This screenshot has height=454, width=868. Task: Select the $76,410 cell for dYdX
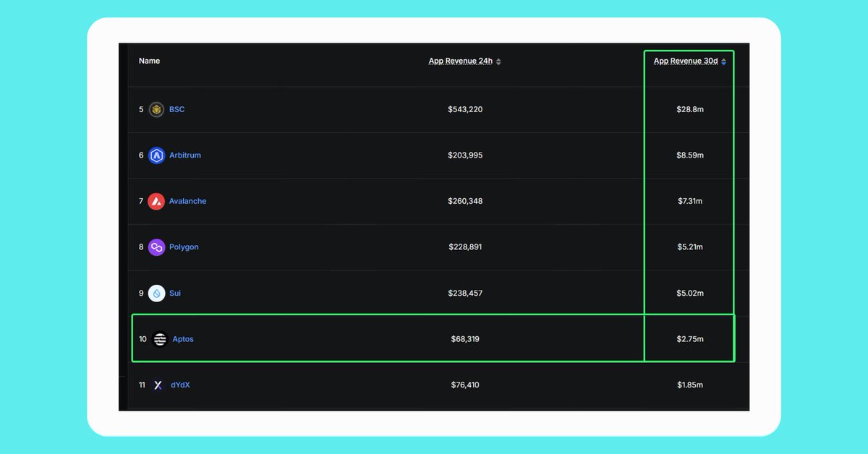click(x=465, y=385)
